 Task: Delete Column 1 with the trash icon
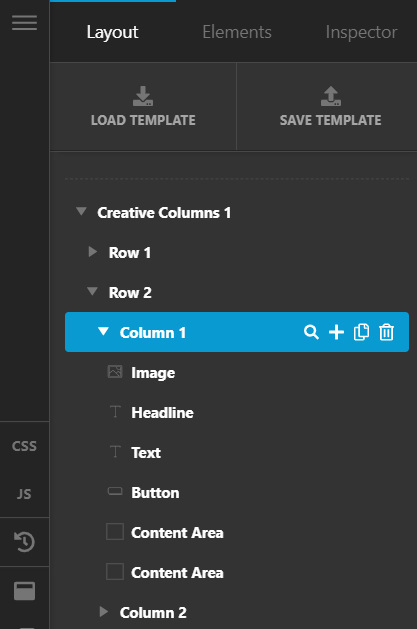(386, 332)
